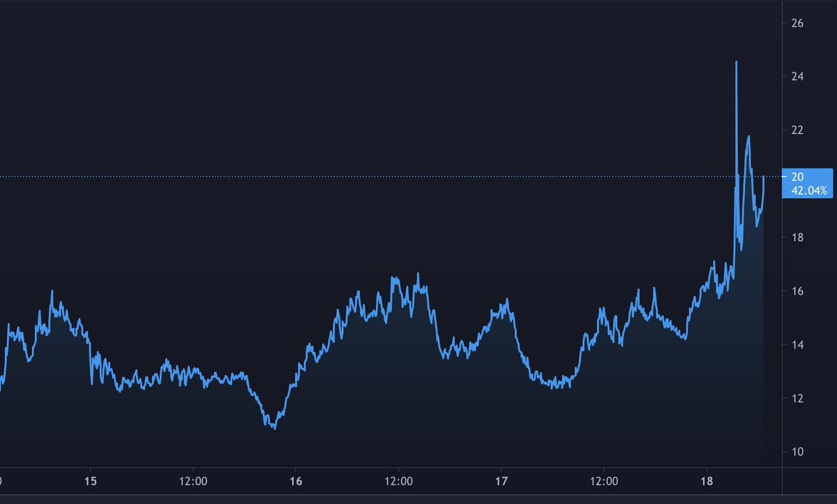The height and width of the screenshot is (504, 837).
Task: Click the 12:00 label between 15 and 16
Action: tap(193, 481)
